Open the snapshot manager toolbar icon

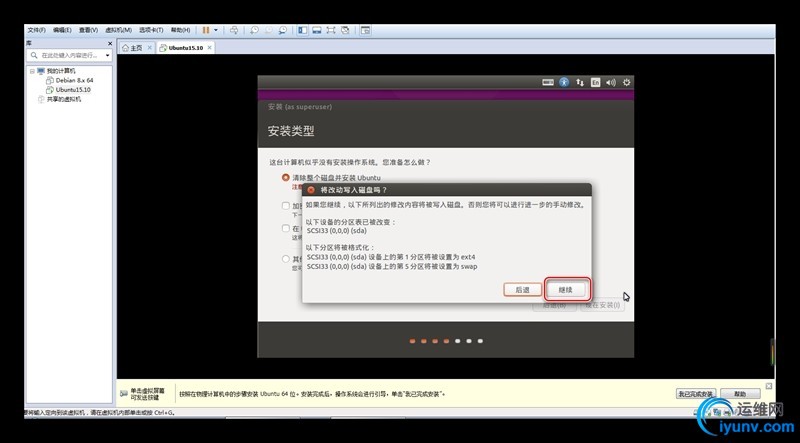point(283,30)
